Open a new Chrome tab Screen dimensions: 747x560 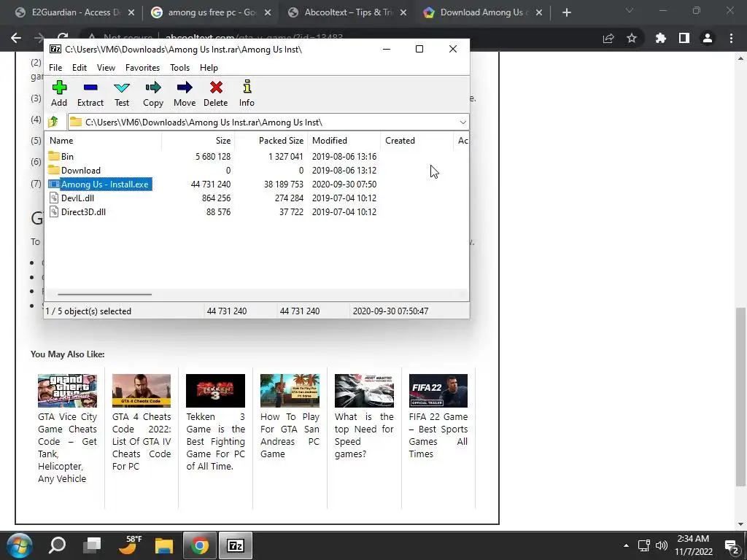[x=566, y=12]
